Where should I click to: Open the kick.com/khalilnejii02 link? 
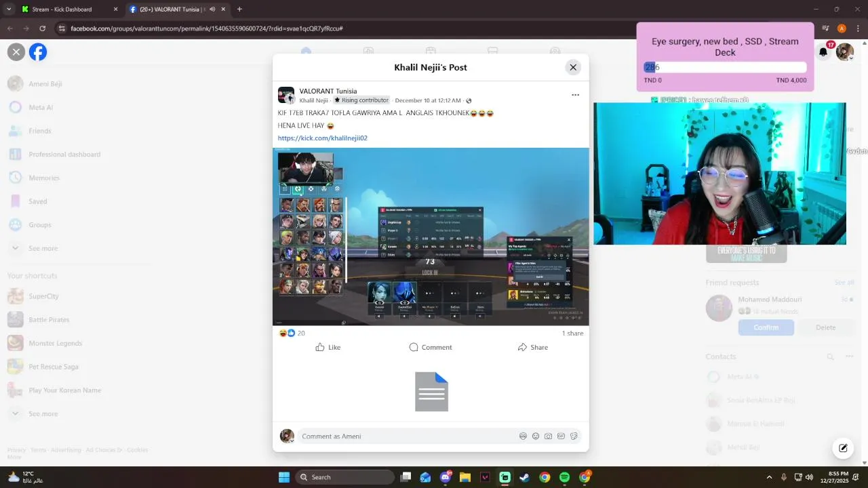(323, 138)
